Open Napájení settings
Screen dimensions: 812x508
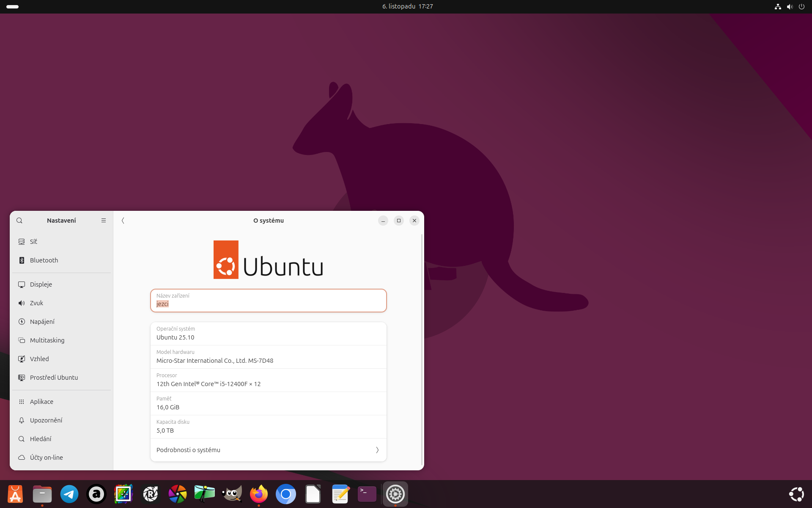pos(62,322)
